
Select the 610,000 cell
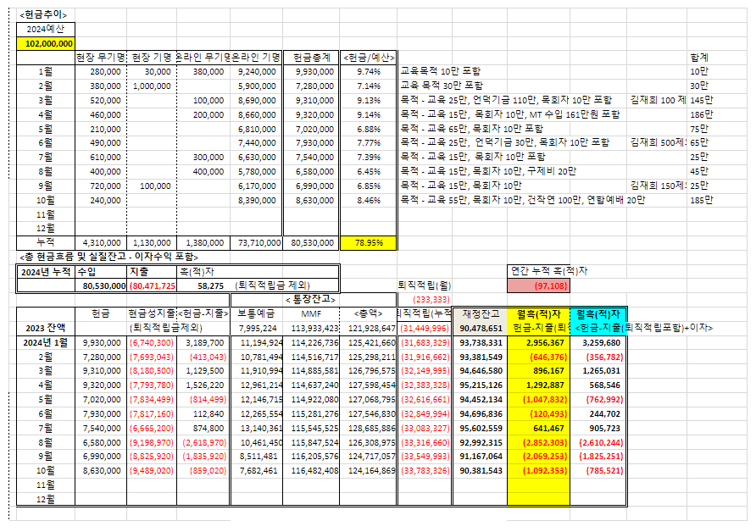pyautogui.click(x=101, y=158)
